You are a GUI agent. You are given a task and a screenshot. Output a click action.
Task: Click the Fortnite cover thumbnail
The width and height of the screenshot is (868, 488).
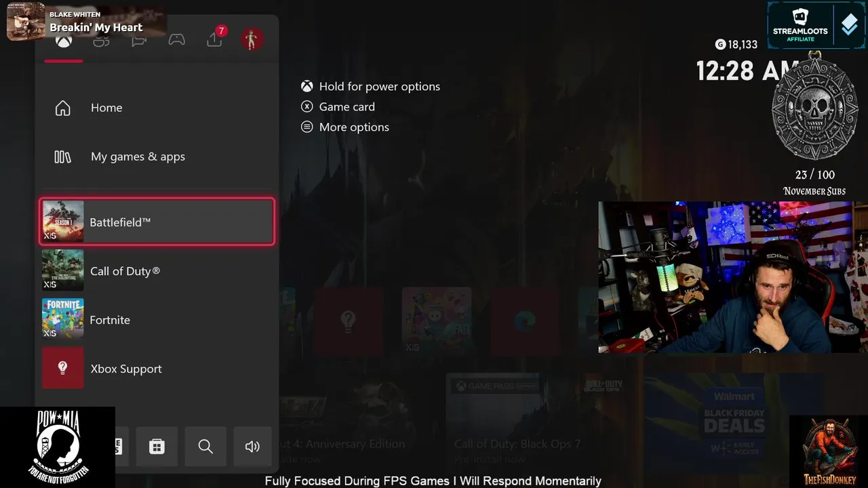pyautogui.click(x=63, y=319)
